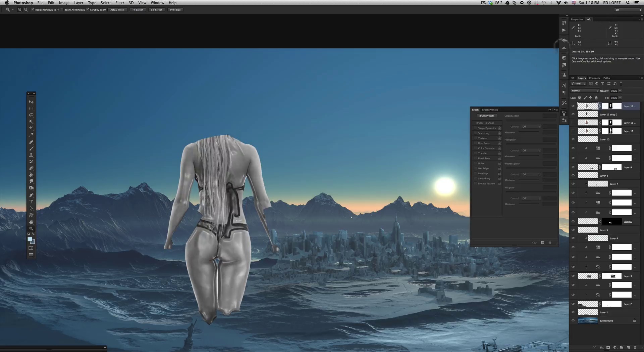Pick the Magic Wand tool
644x352 pixels.
[31, 122]
